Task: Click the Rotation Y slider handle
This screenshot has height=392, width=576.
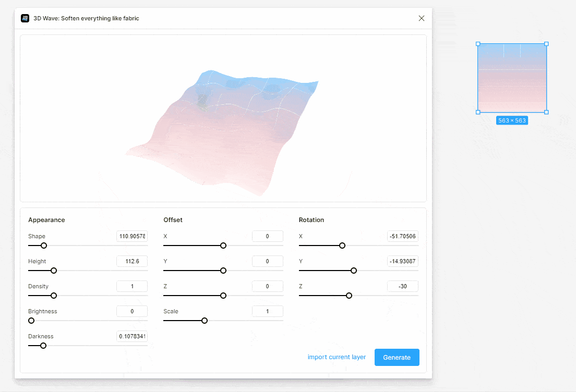Action: (x=354, y=271)
